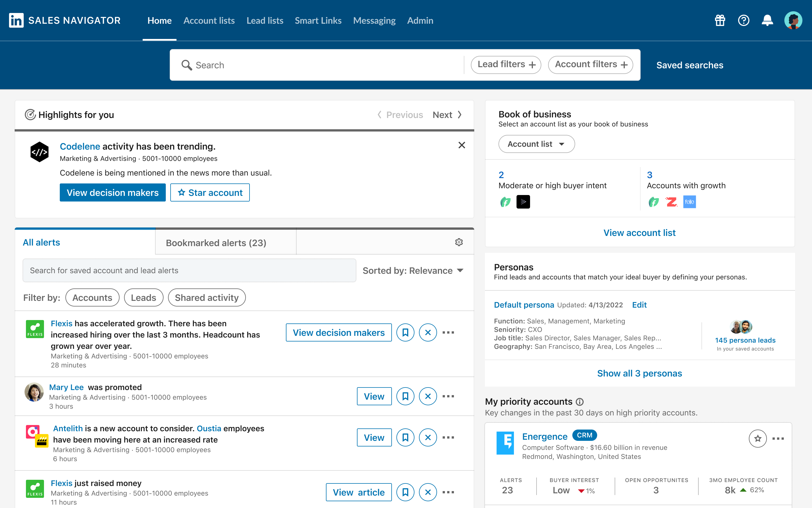The image size is (812, 508).
Task: Bookmark the Mary Lee promotion alert
Action: [x=405, y=397]
